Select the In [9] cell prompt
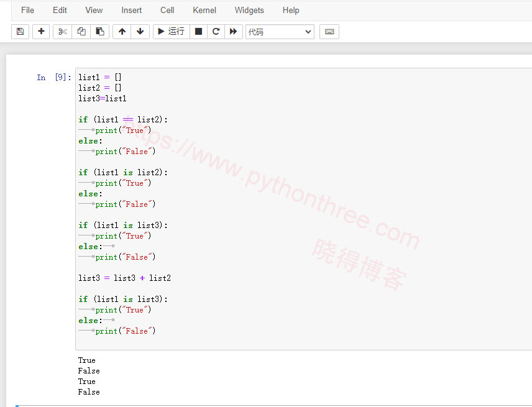This screenshot has height=407, width=532. pos(54,77)
